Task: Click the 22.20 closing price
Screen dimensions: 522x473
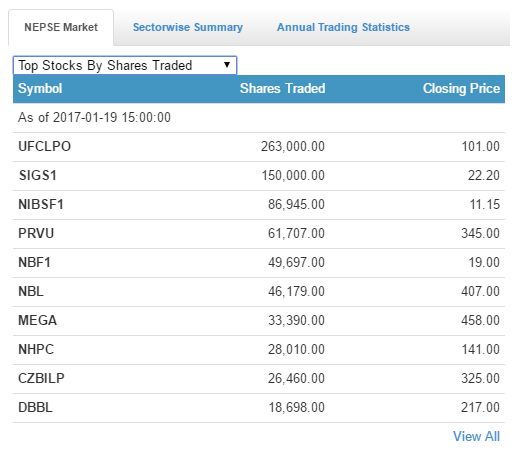Action: tap(484, 176)
